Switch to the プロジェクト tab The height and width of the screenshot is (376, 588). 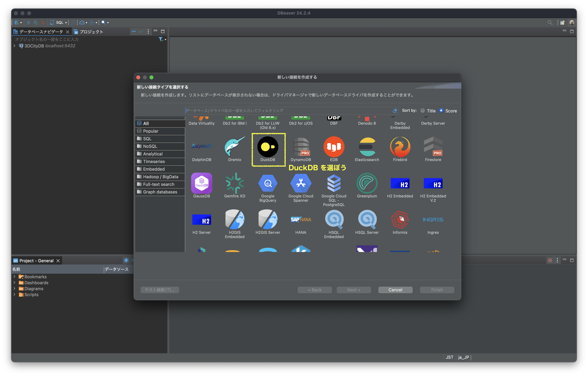tap(88, 32)
